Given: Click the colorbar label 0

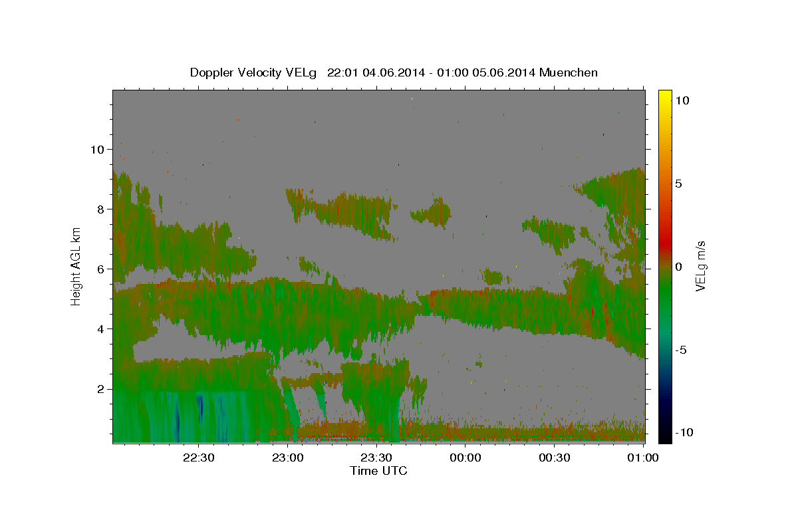Looking at the screenshot, I should coord(679,267).
